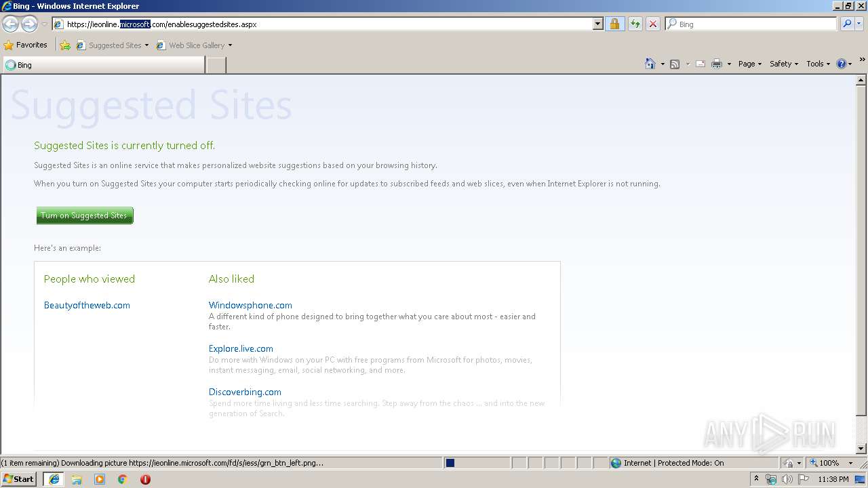868x488 pixels.
Task: Open the recent pages dropdown arrow
Action: tap(44, 24)
